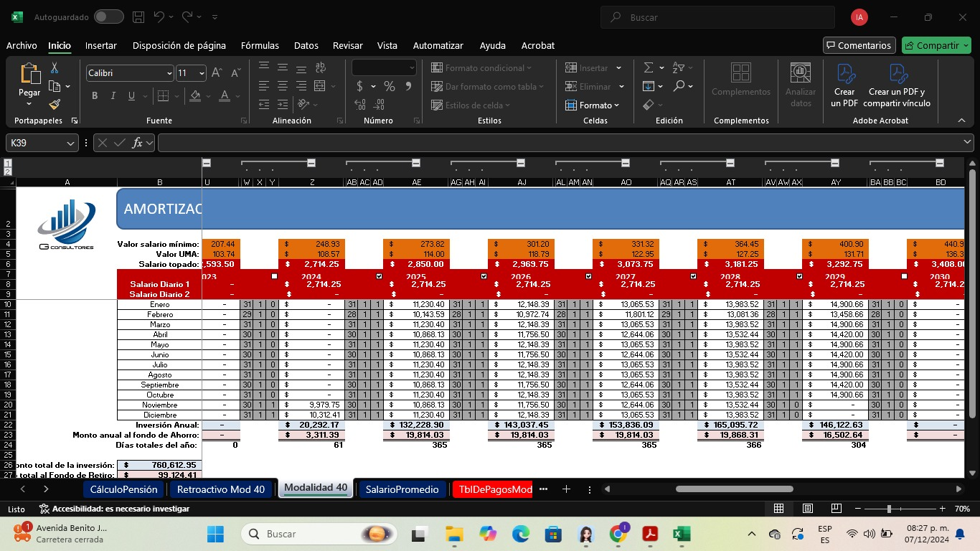Viewport: 980px width, 551px height.
Task: Open the Comentarios pane button
Action: [x=859, y=45]
